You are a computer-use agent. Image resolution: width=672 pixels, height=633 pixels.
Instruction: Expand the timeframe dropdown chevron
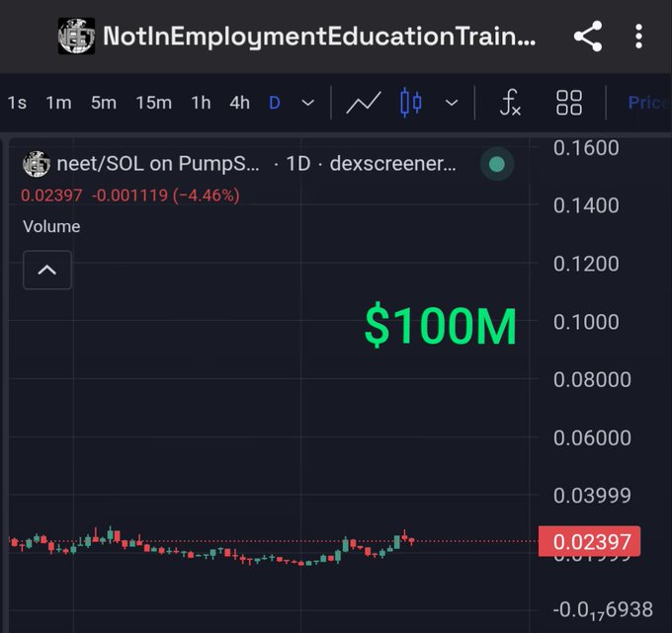[307, 103]
